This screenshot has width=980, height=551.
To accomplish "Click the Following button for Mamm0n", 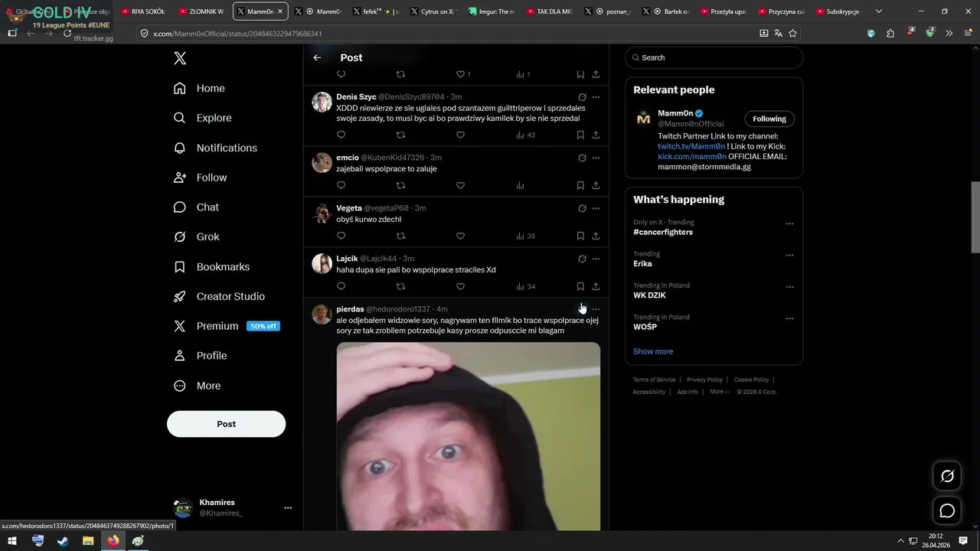I will [769, 119].
